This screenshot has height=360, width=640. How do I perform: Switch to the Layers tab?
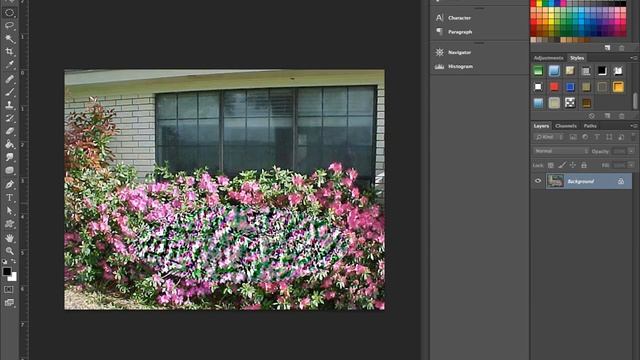click(541, 126)
